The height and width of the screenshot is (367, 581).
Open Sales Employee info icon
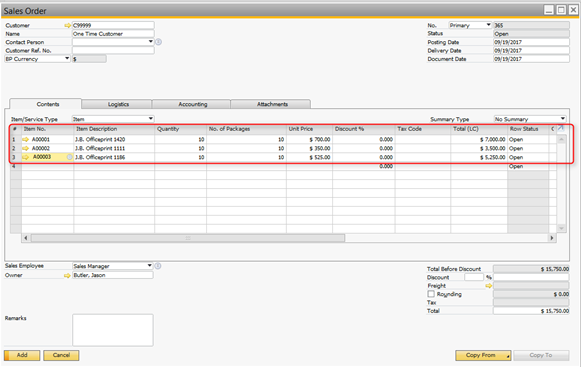(x=158, y=266)
